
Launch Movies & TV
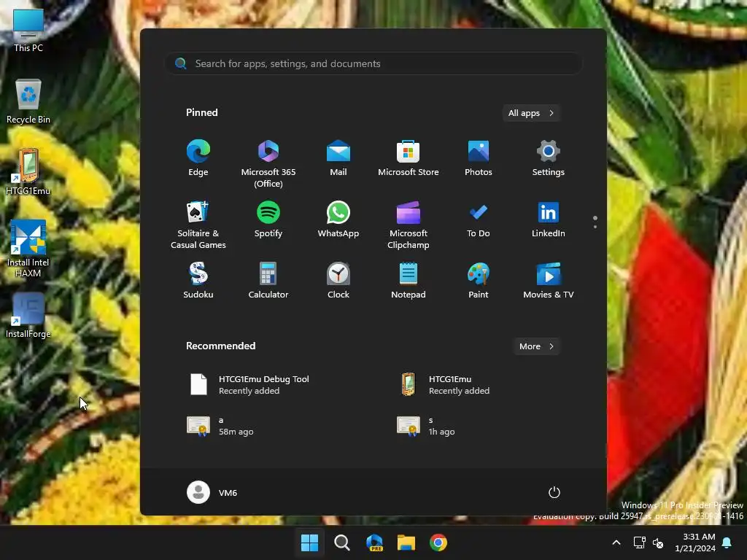tap(549, 281)
